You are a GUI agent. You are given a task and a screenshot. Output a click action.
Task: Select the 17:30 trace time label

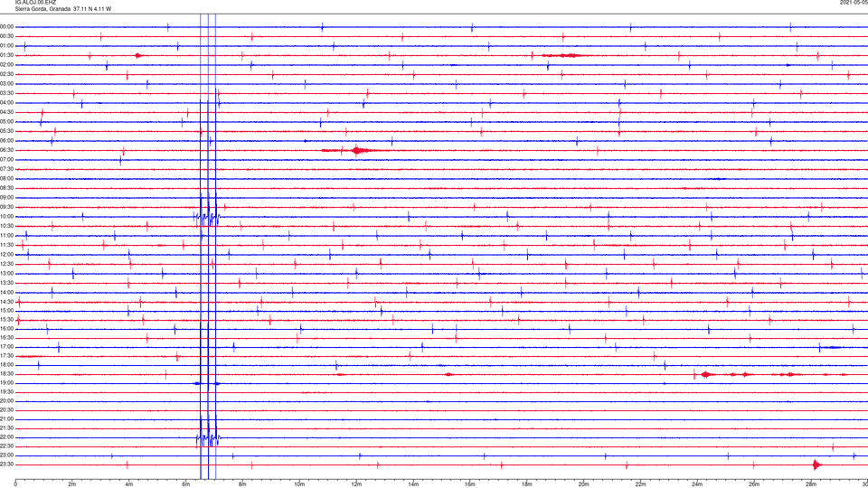click(7, 356)
